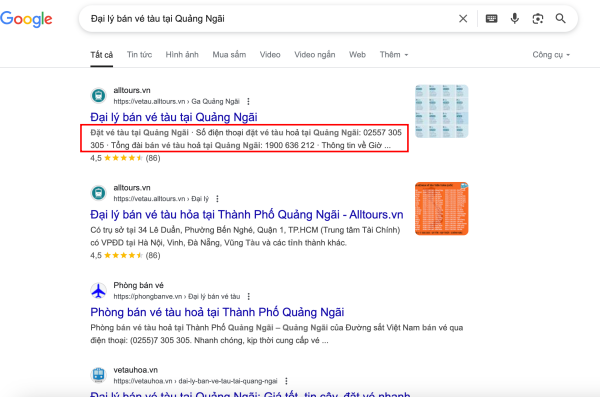Click the vetauhoa.vn site name
The height and width of the screenshot is (397, 600).
click(135, 370)
